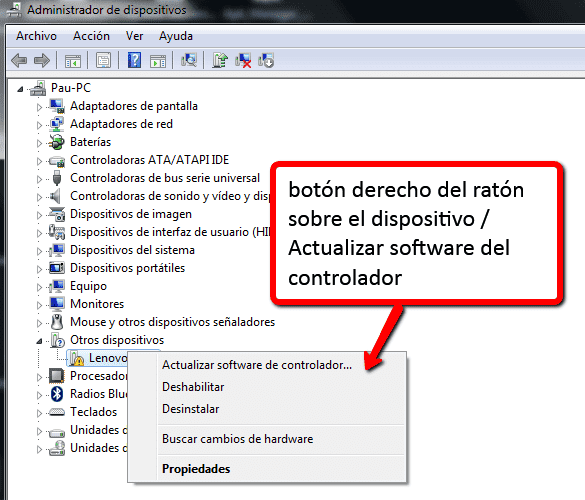Open the Help question-mark toolbar icon
585x500 pixels.
[134, 60]
